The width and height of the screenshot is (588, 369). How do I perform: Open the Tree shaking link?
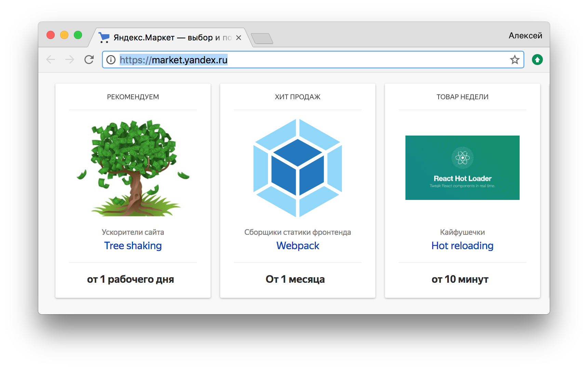(x=133, y=246)
